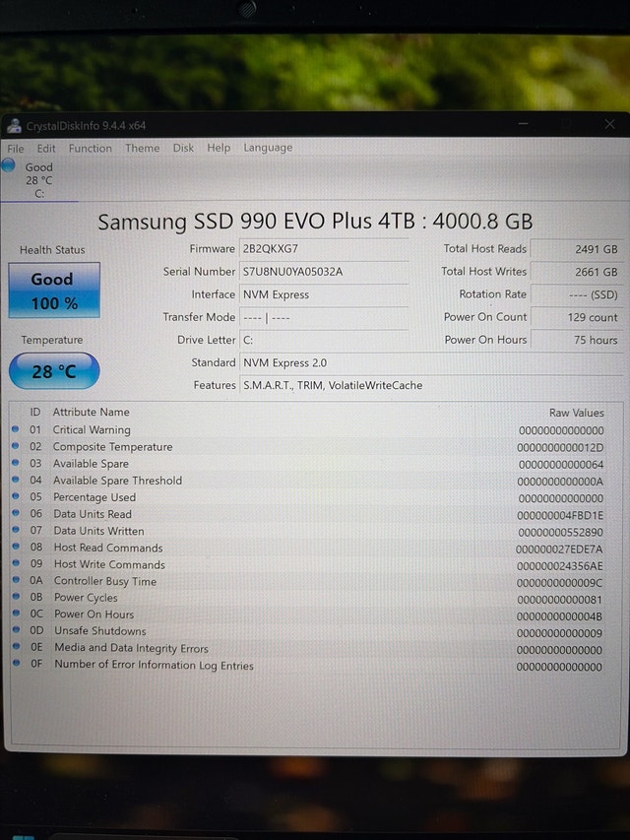Screen dimensions: 630x840
Task: Open the Edit menu
Action: [46, 149]
